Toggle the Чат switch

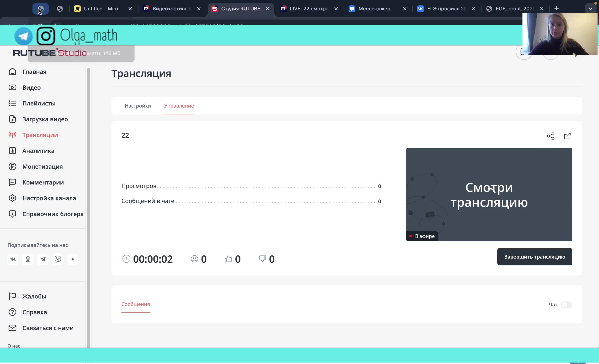[x=566, y=305]
